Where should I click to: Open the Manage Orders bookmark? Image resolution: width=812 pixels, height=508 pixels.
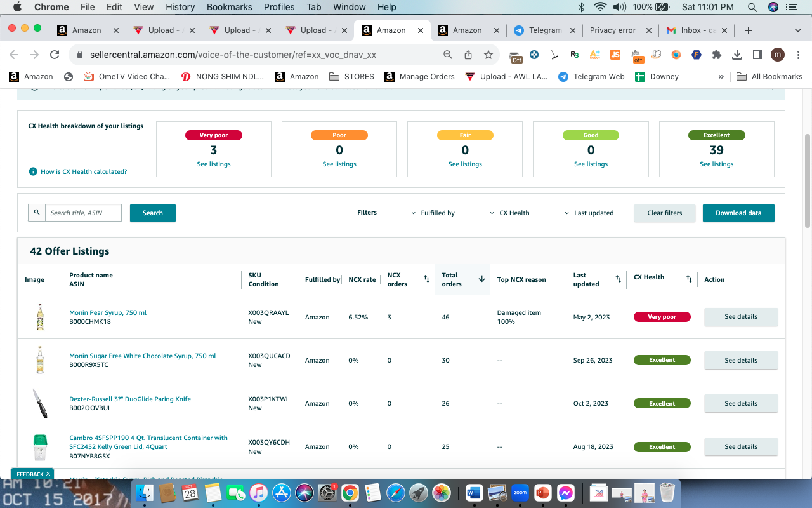[x=420, y=77]
